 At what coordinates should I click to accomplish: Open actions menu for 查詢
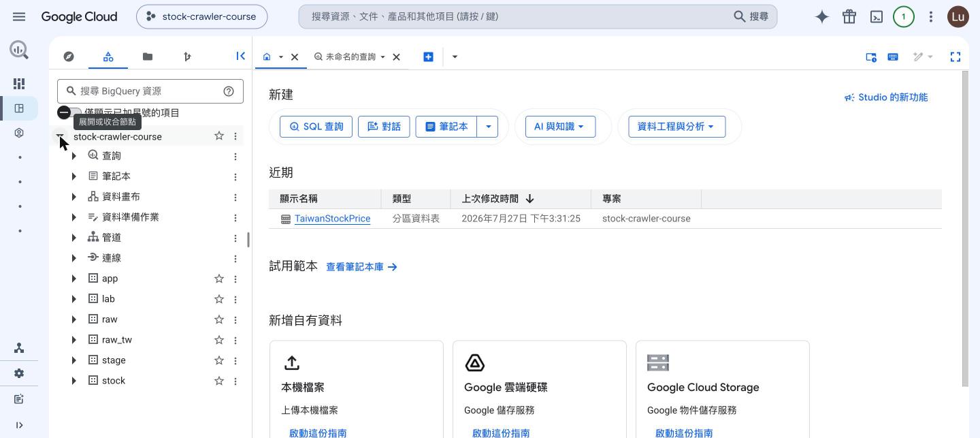(235, 157)
